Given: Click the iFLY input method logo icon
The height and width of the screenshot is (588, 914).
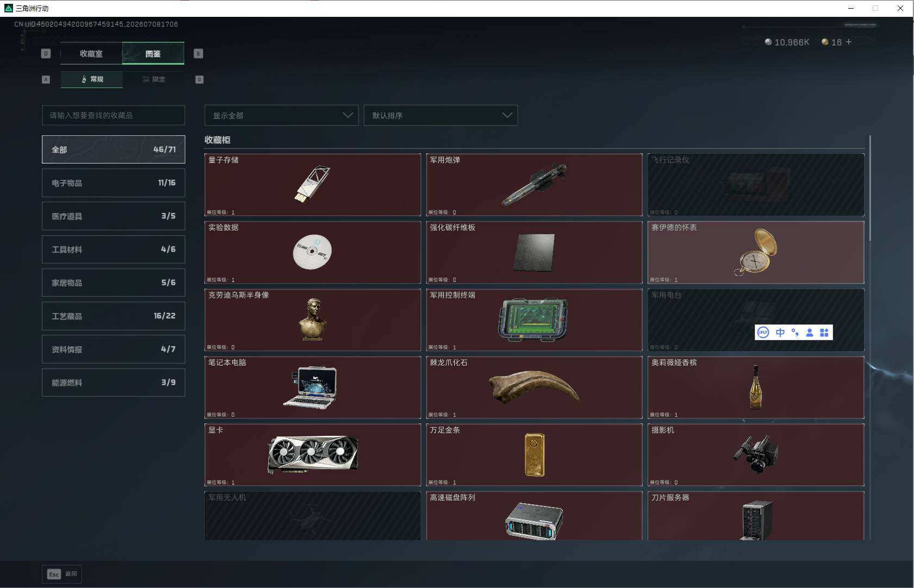Looking at the screenshot, I should 763,333.
